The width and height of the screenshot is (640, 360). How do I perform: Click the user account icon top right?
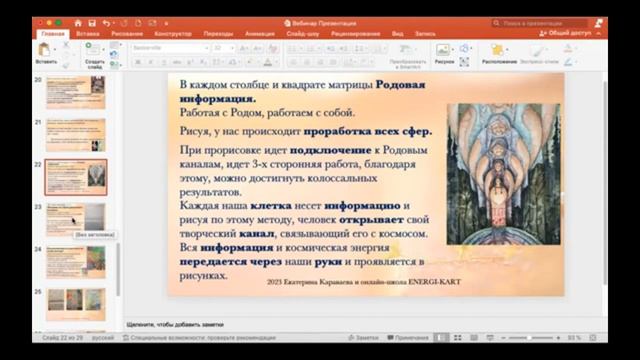tap(598, 23)
